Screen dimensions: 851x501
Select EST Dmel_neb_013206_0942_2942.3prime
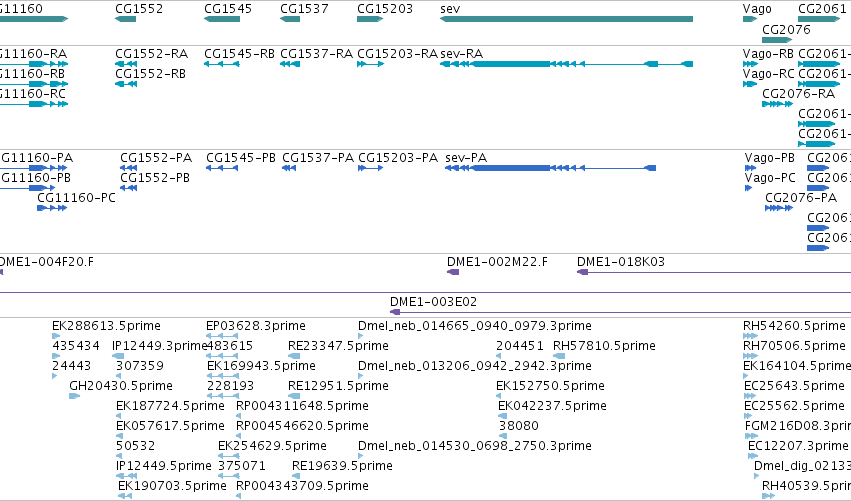point(475,366)
